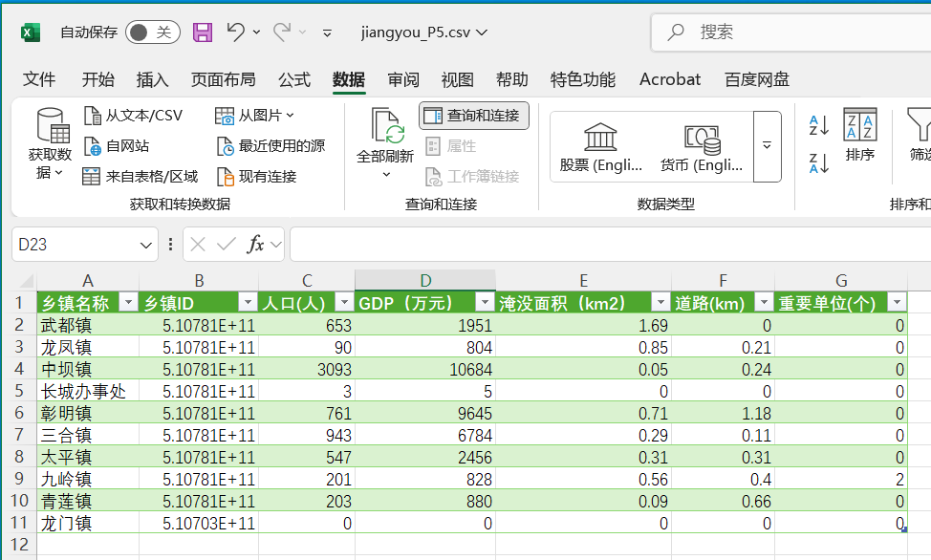The height and width of the screenshot is (560, 931).
Task: Switch to the 插入 tab
Action: click(153, 79)
